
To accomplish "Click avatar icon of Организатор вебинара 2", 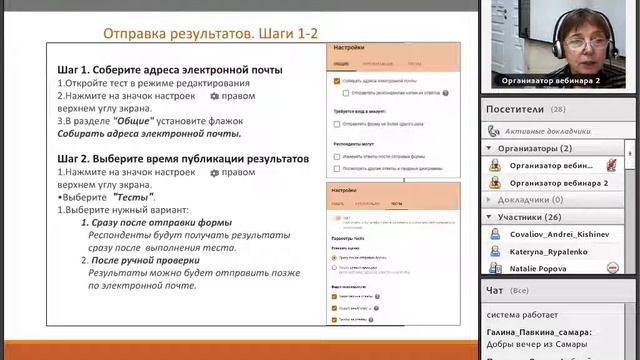I will tap(495, 183).
